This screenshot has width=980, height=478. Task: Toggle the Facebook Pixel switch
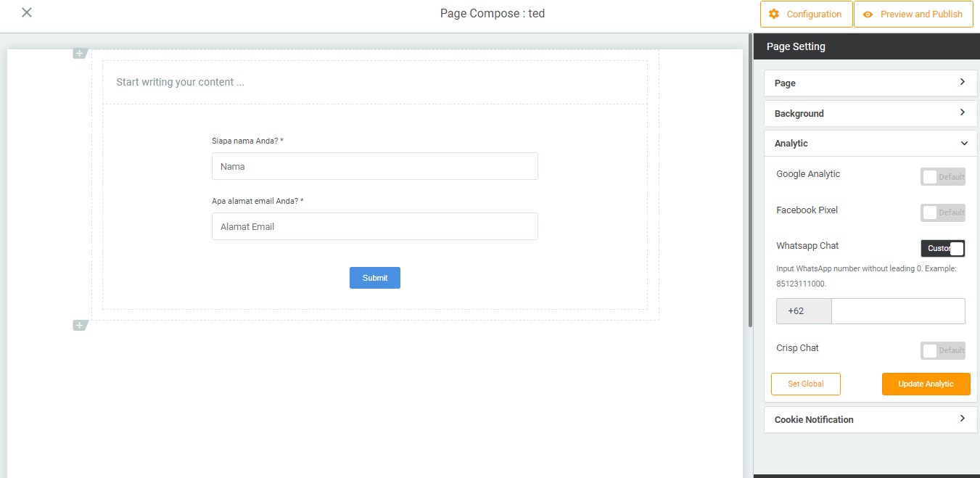[x=943, y=213]
